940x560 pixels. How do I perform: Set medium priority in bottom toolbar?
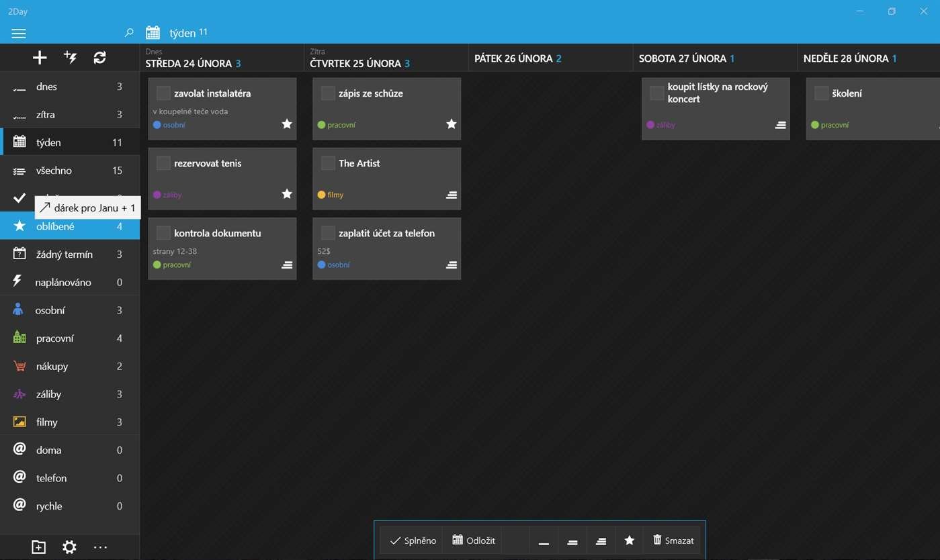pos(572,541)
